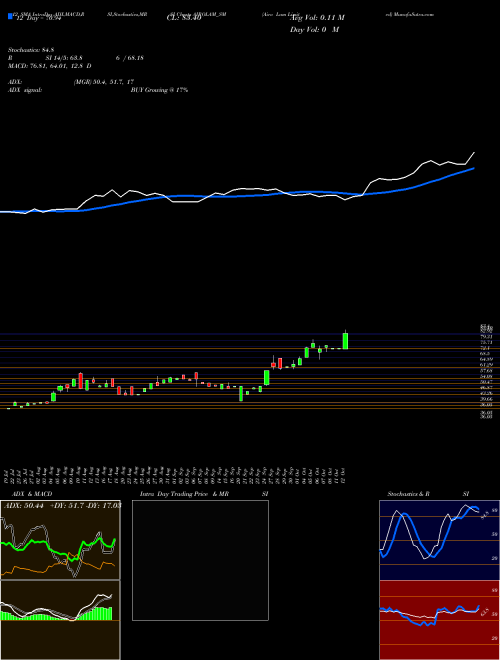
Task: Click the 'Intra Day Trading Price & MR' title
Action: [x=184, y=494]
